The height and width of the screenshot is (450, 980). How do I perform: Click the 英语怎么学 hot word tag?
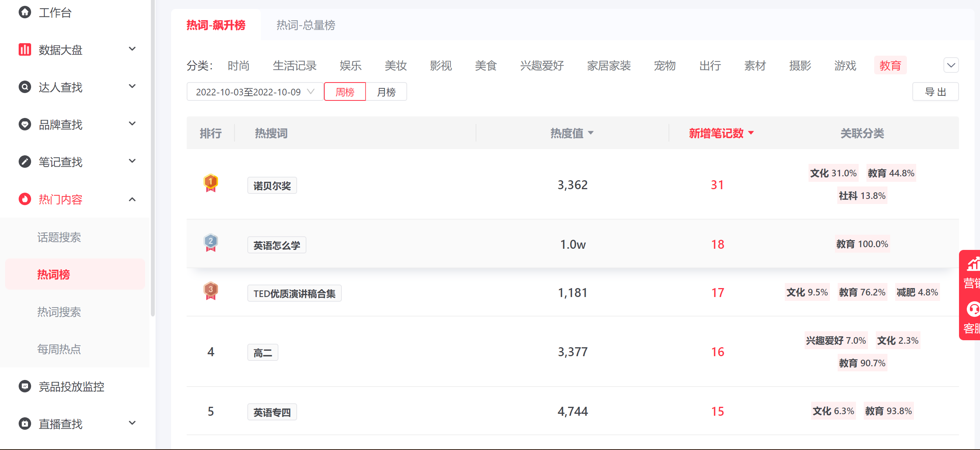click(x=277, y=245)
